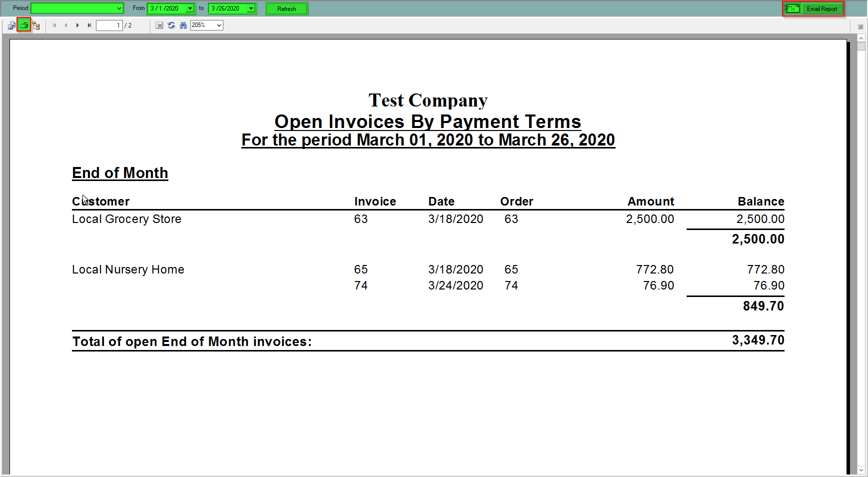Click the Amount column header

(x=651, y=201)
